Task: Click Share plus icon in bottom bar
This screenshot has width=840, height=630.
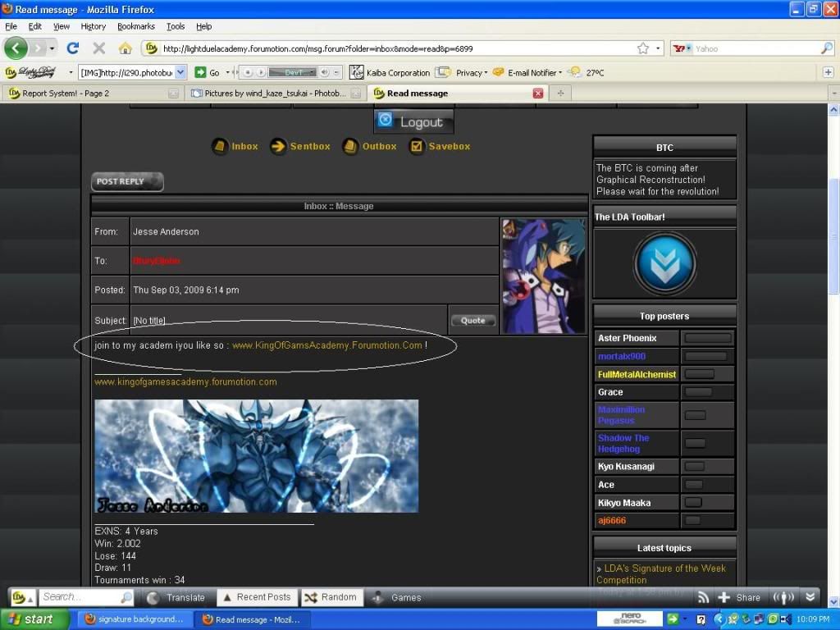Action: pyautogui.click(x=724, y=597)
